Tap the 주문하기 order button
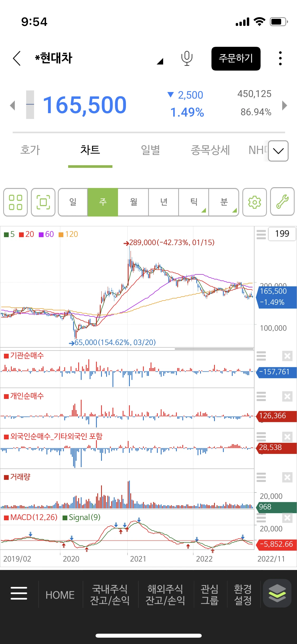This screenshot has height=644, width=297. [x=236, y=58]
